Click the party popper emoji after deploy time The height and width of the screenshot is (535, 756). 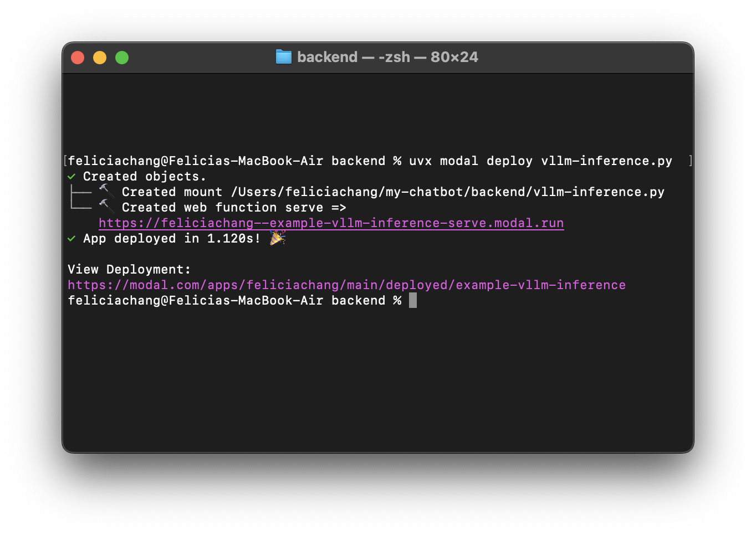(277, 238)
